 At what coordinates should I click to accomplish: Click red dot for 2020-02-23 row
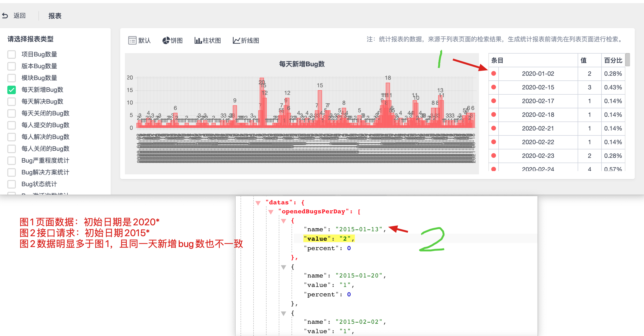[x=493, y=156]
